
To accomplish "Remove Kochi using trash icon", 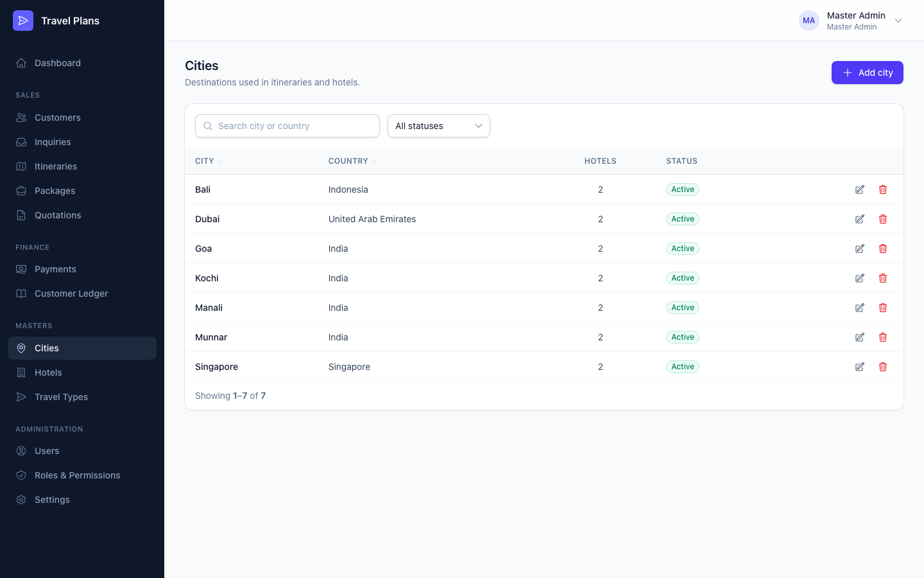I will 883,278.
